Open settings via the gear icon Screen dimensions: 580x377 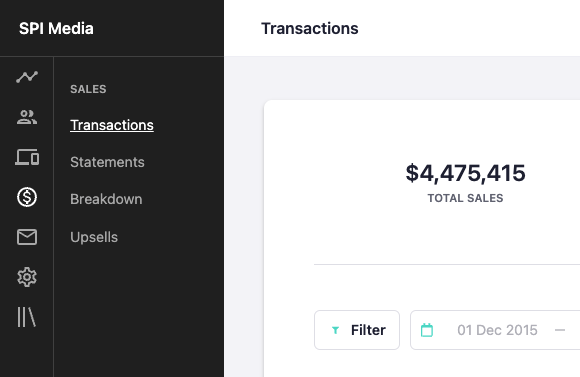click(x=27, y=277)
